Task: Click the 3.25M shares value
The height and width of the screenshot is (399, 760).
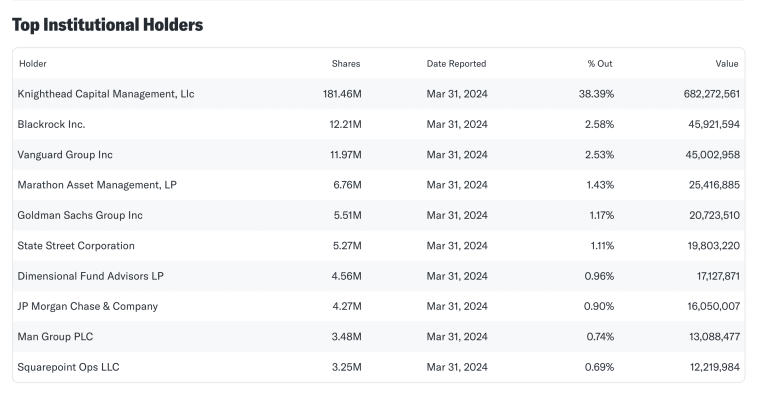Action: [347, 367]
